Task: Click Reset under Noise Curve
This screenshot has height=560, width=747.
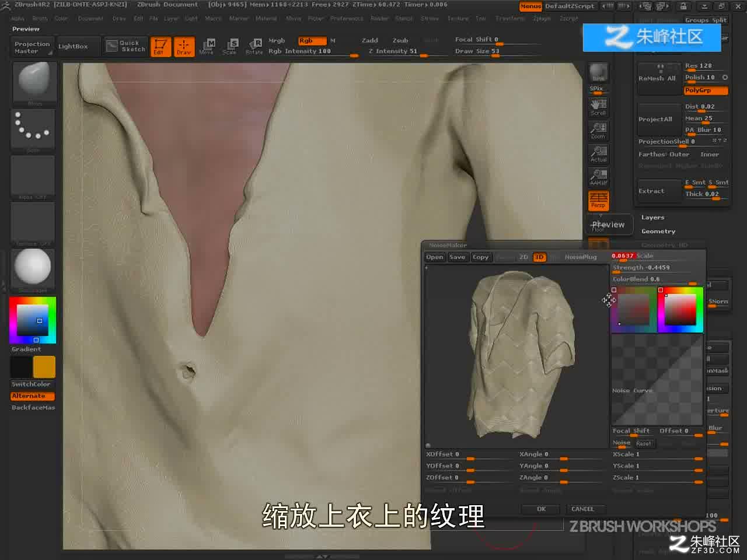Action: click(644, 444)
